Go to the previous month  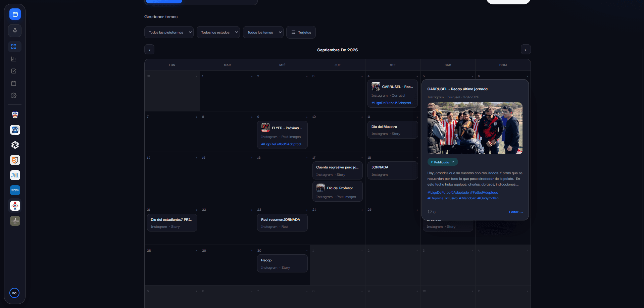click(x=149, y=50)
